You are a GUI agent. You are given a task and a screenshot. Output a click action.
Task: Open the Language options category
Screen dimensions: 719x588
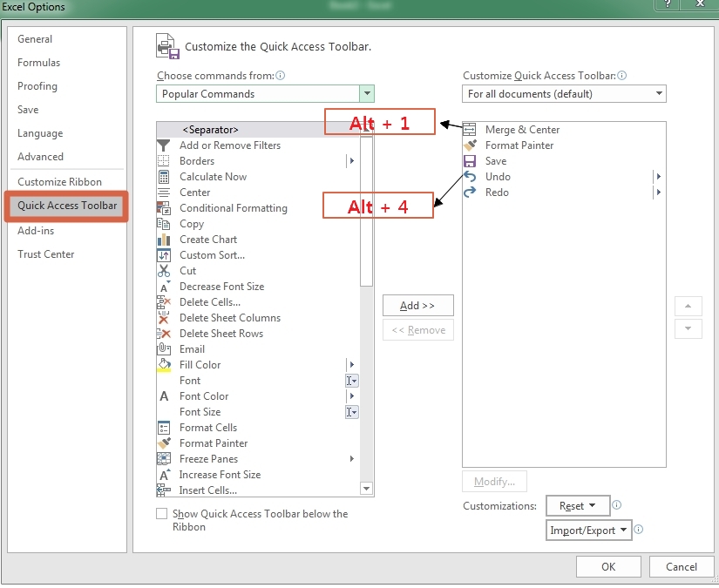click(40, 133)
